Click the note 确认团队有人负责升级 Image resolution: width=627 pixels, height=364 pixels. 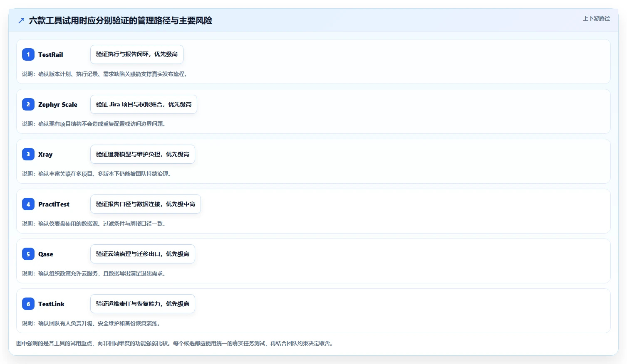(91, 323)
